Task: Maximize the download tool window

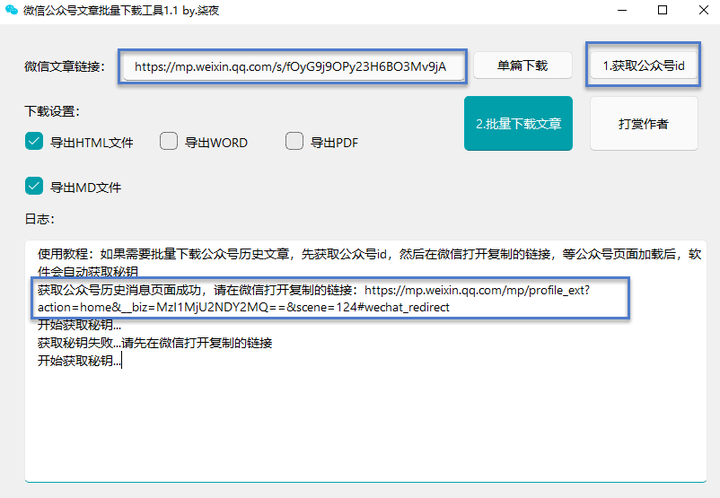Action: coord(662,10)
